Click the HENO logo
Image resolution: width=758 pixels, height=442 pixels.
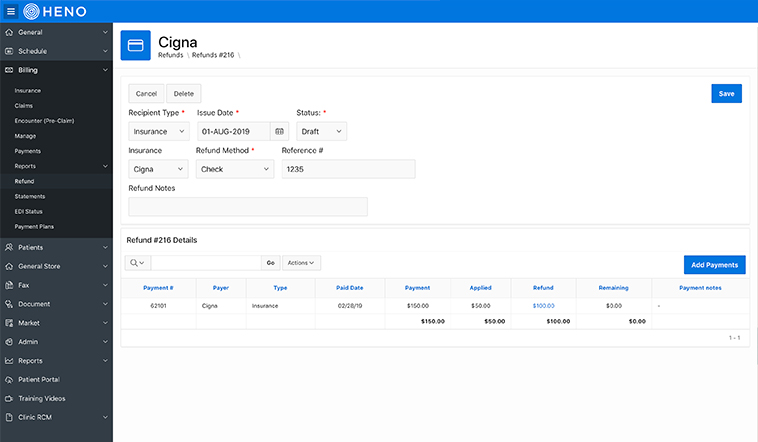(x=55, y=11)
